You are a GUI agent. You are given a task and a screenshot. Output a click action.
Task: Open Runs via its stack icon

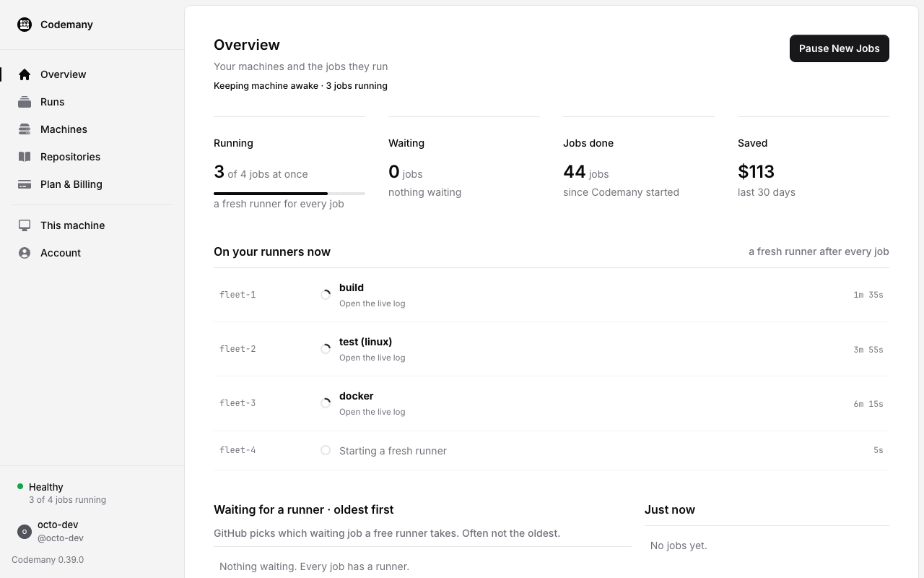25,102
